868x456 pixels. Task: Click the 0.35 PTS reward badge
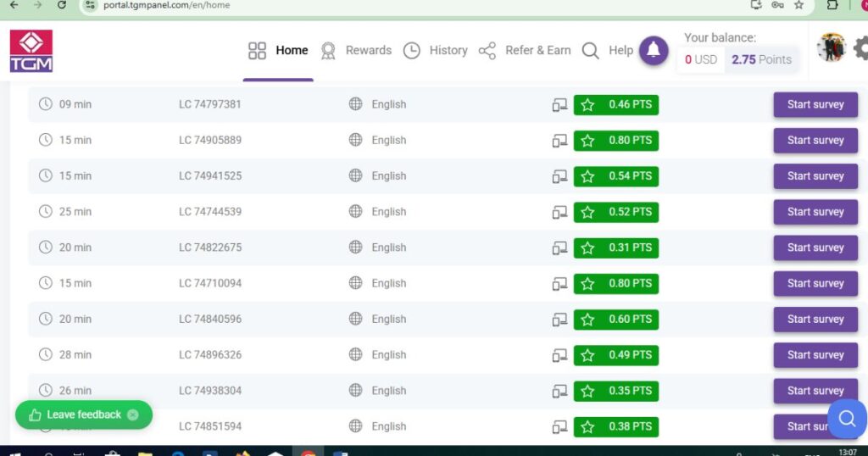pyautogui.click(x=616, y=391)
